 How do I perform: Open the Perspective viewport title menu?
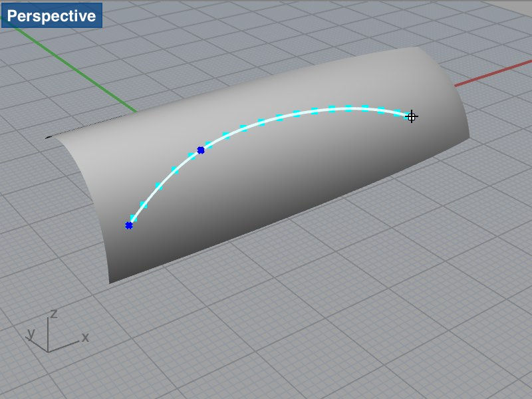tap(53, 16)
